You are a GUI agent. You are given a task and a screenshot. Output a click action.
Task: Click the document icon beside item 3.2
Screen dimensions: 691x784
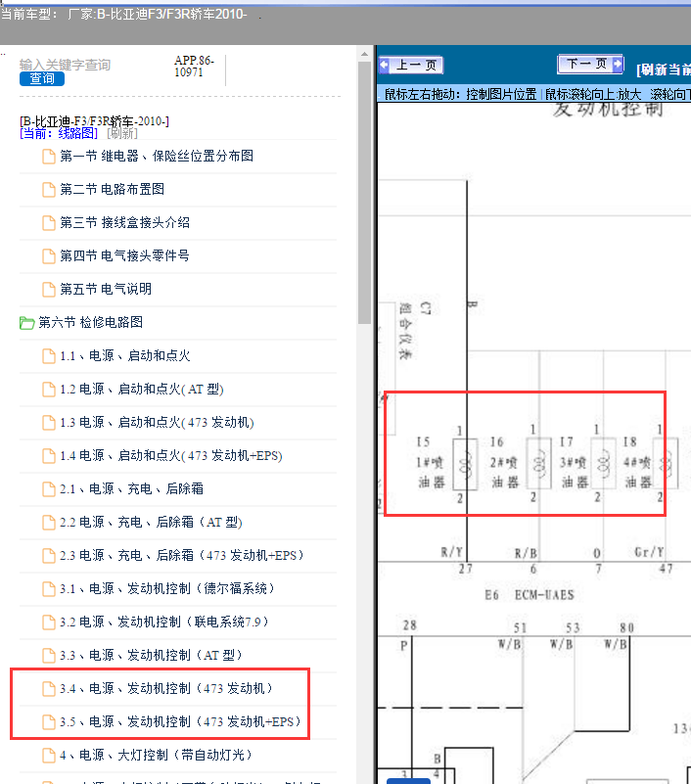[49, 623]
